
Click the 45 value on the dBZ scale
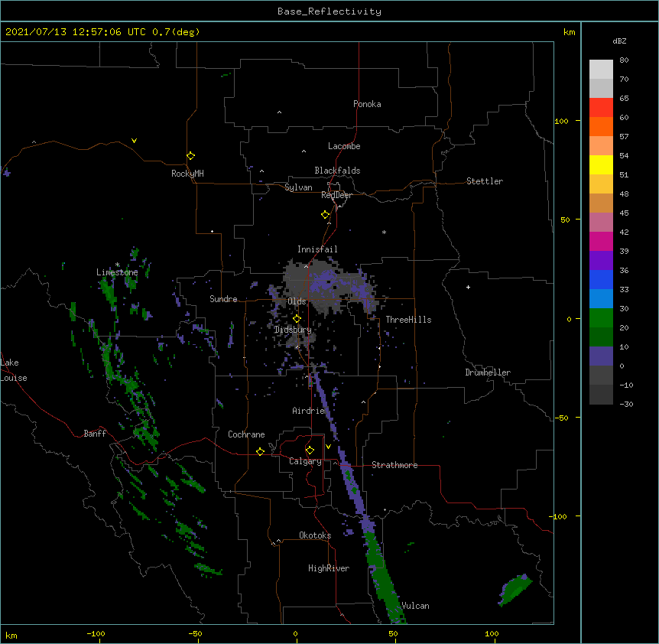pyautogui.click(x=624, y=213)
